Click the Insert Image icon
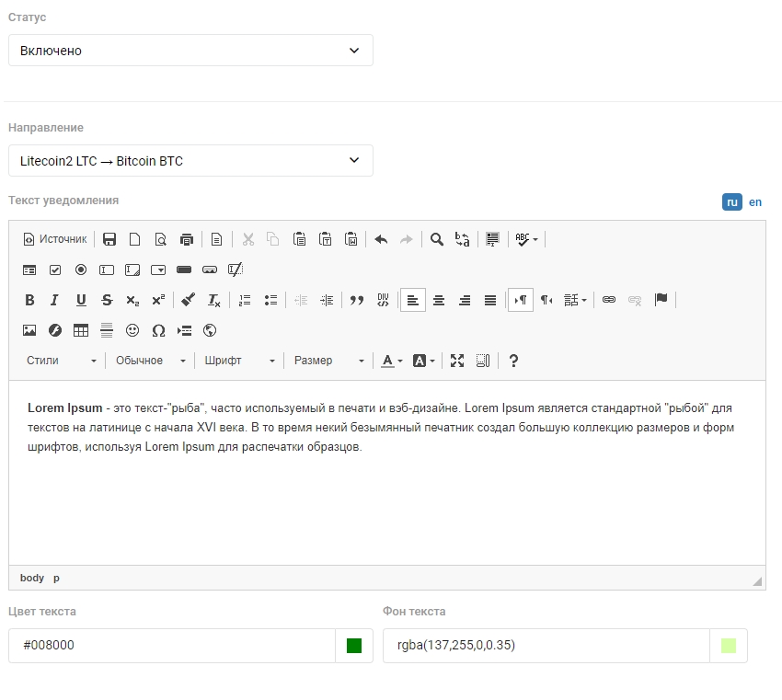Screen dimensions: 782x700 29,330
